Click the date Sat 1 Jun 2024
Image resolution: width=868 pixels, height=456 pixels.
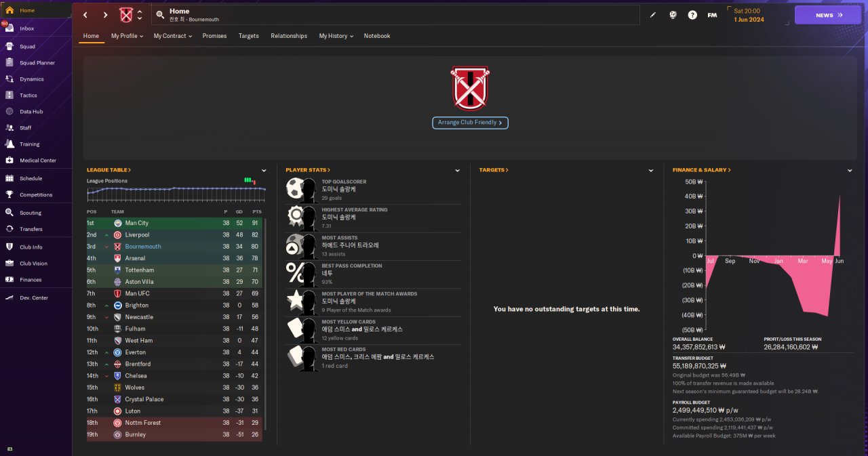click(x=749, y=15)
